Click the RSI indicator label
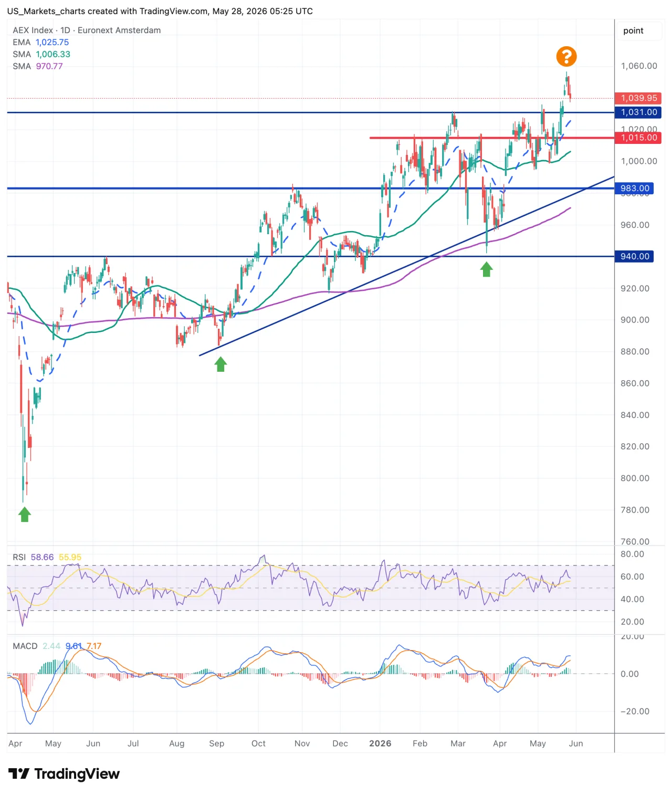The image size is (672, 795). [x=19, y=557]
